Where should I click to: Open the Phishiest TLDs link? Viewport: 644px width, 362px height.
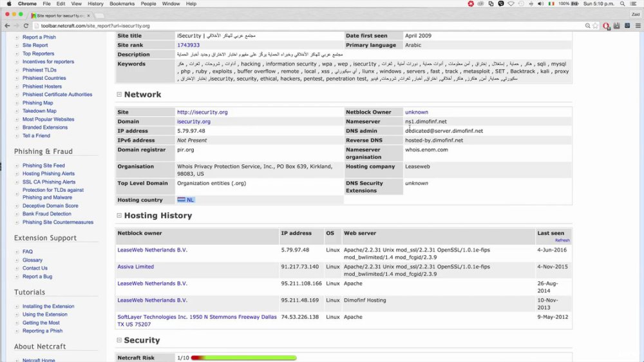coord(39,70)
